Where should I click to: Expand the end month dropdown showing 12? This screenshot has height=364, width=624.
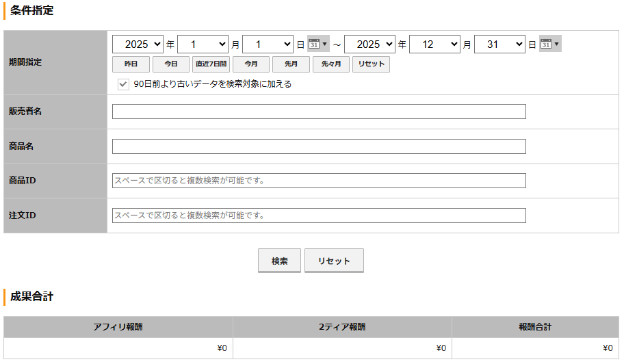click(x=434, y=44)
